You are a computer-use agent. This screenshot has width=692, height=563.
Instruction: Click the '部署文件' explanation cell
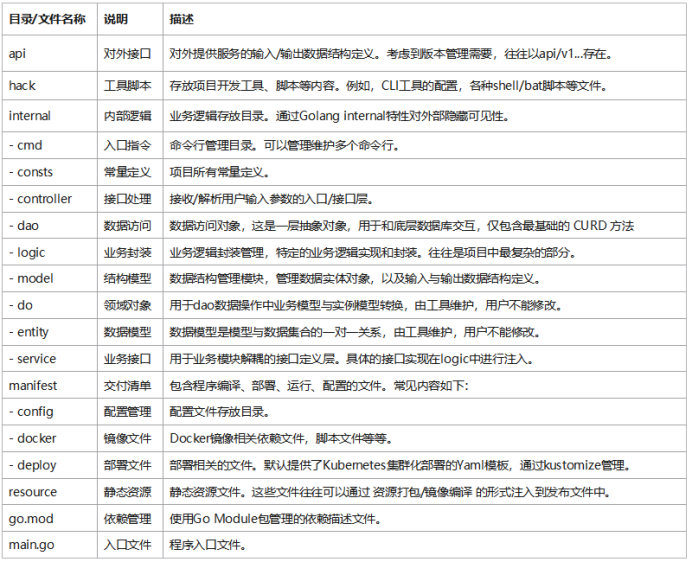coord(128,465)
